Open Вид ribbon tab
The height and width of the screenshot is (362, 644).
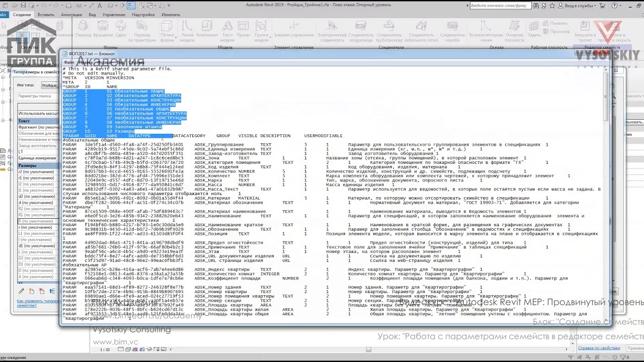(92, 15)
